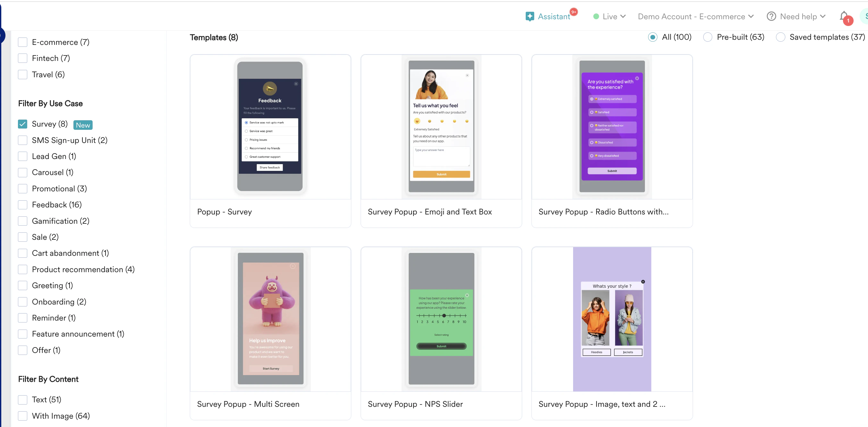Click the green Live status dot
The height and width of the screenshot is (427, 868).
pyautogui.click(x=596, y=17)
